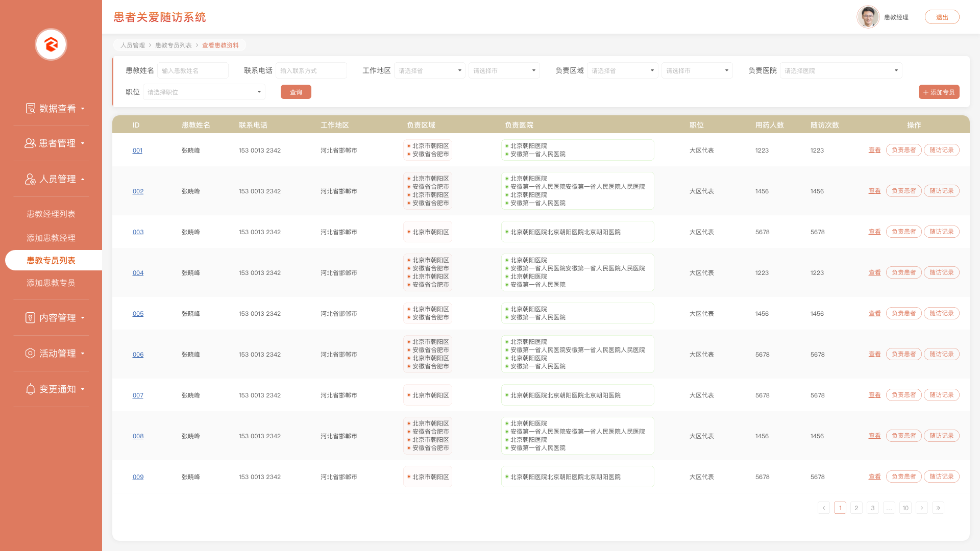Click 负责患者 button in row 005
The height and width of the screenshot is (551, 980).
904,313
